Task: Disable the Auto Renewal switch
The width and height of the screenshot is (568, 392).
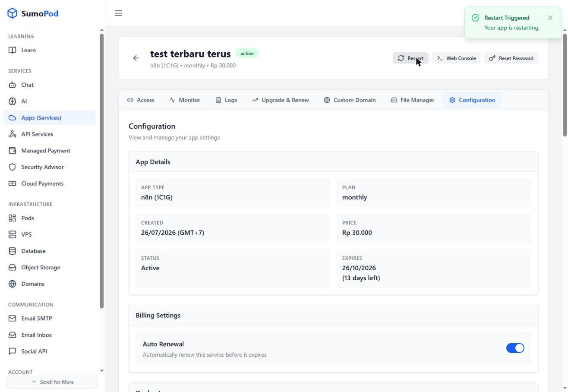Action: click(x=515, y=348)
